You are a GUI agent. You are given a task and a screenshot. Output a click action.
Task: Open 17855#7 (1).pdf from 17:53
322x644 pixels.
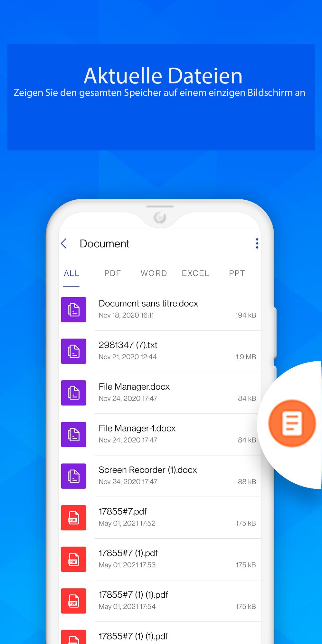tap(160, 559)
